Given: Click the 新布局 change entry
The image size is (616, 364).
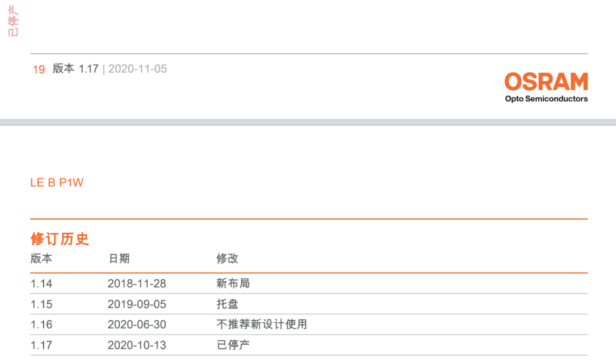Looking at the screenshot, I should pos(233,283).
